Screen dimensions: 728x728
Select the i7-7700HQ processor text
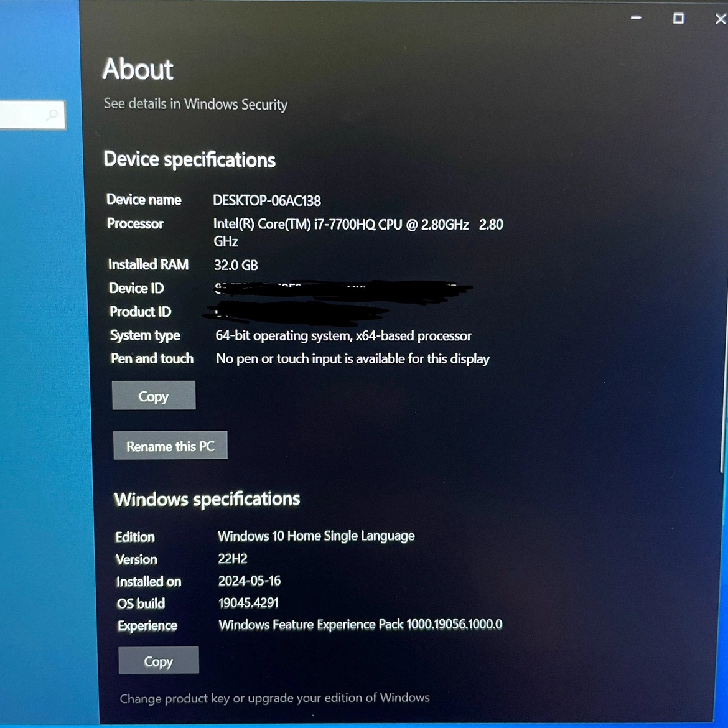[358, 233]
